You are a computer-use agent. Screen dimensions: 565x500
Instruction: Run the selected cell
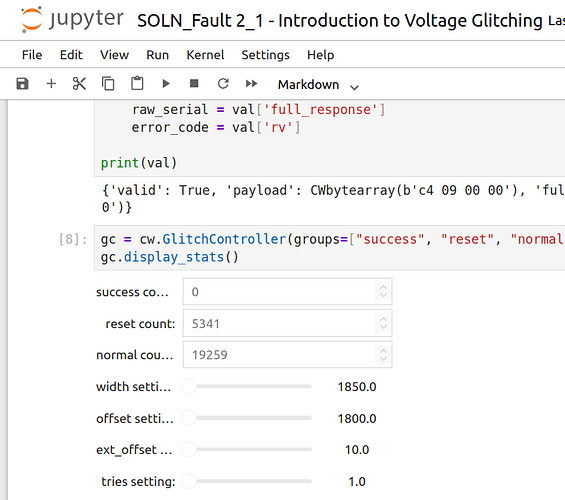pyautogui.click(x=166, y=84)
